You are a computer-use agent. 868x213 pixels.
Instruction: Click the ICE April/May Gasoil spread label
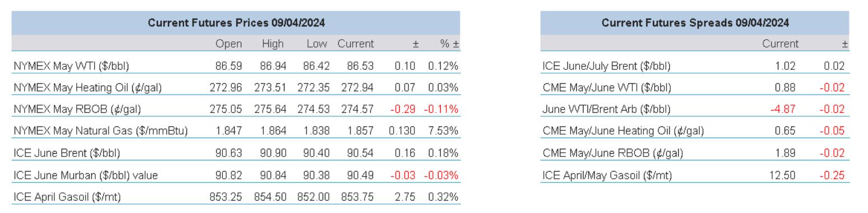pos(608,175)
